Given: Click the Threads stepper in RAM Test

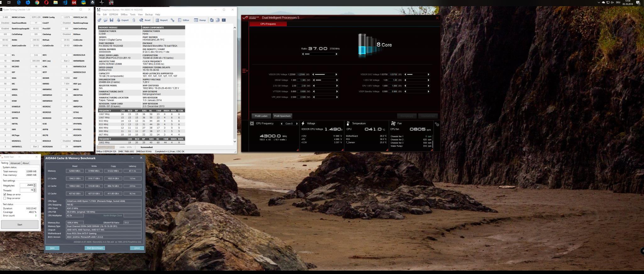Looking at the screenshot, I should pyautogui.click(x=35, y=190).
